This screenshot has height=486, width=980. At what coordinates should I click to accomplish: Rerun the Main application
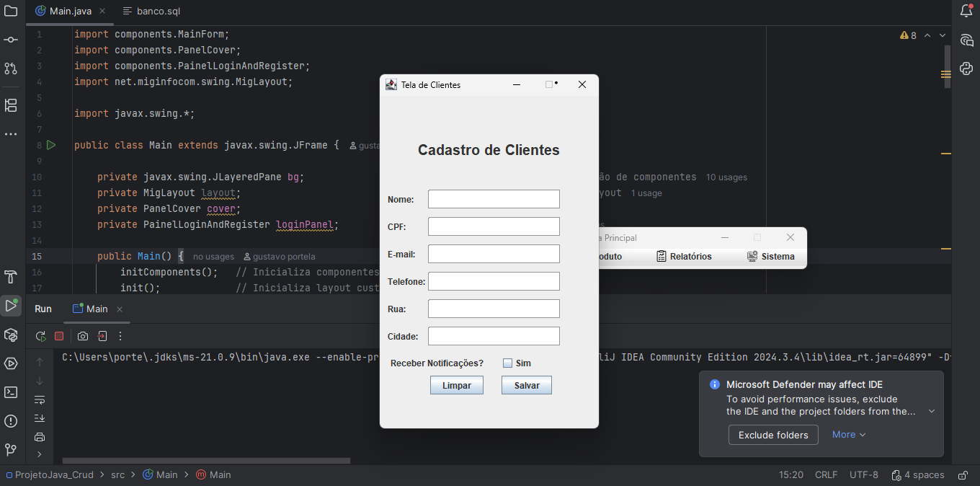point(40,336)
